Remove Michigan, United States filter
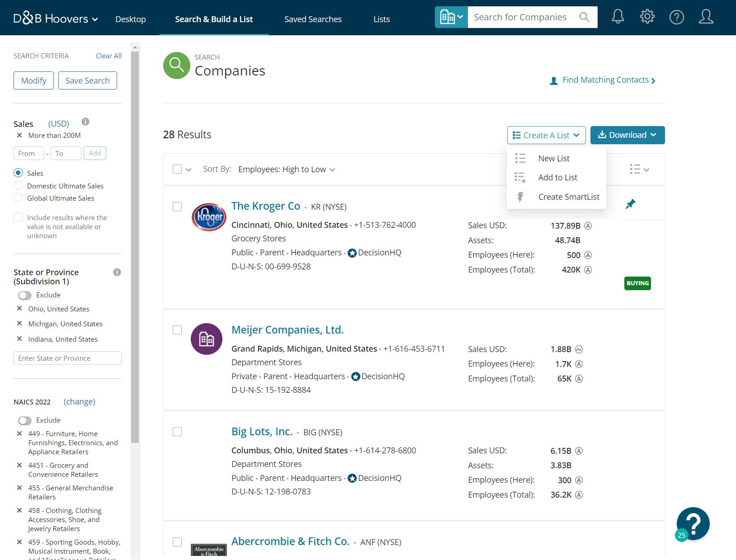Viewport: 736px width, 560px height. click(19, 324)
